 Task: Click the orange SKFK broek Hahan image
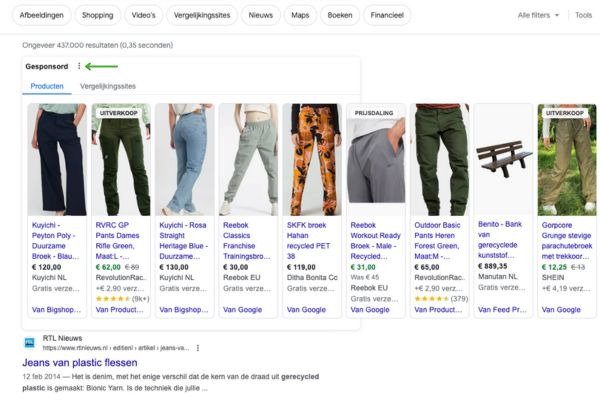pos(312,159)
